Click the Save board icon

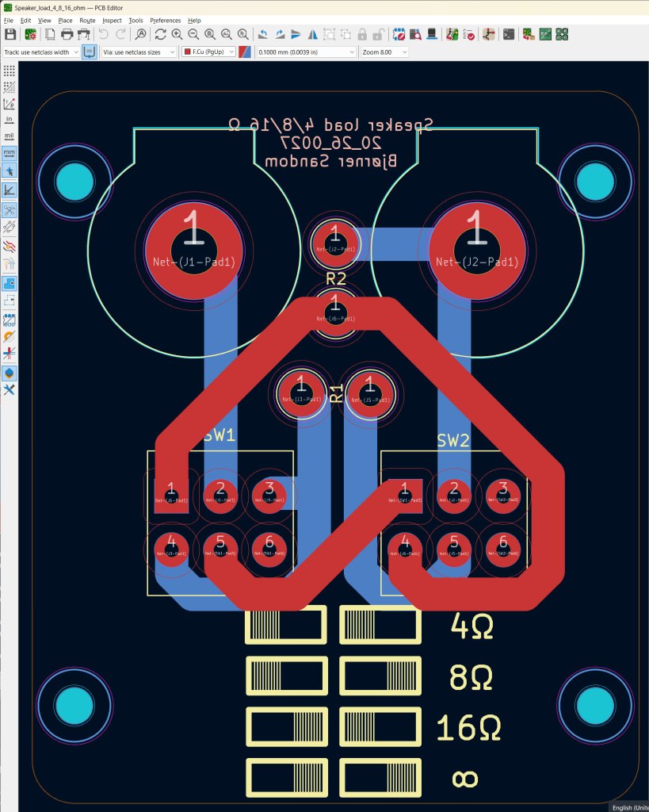pos(10,34)
